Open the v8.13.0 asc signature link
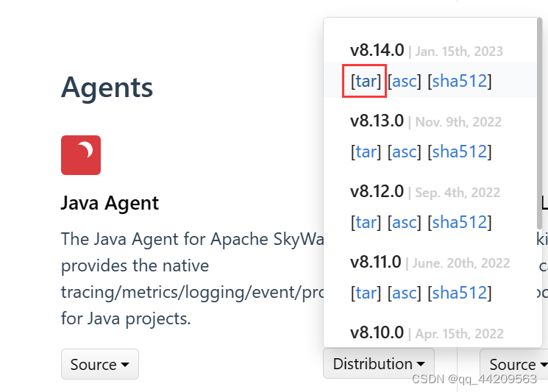This screenshot has width=548, height=392. [x=404, y=152]
